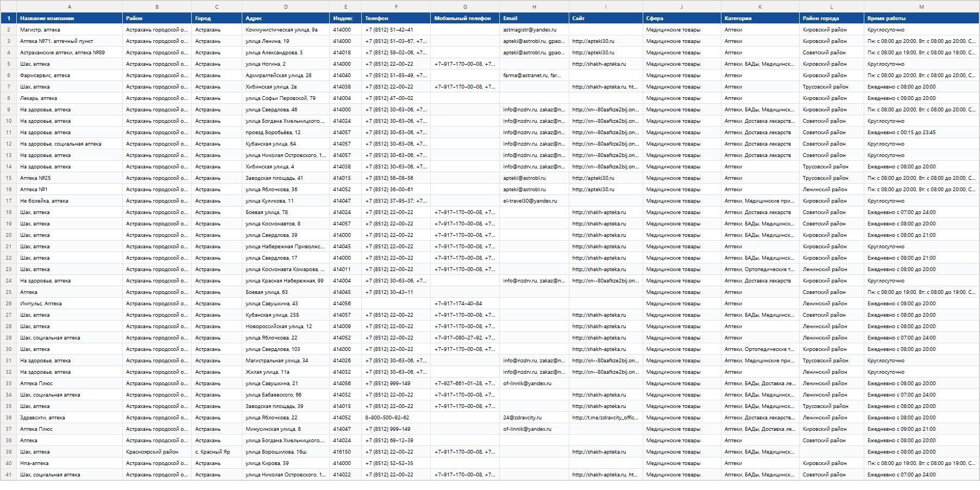Click email "el-travel30@yandex.ru"
This screenshot has height=490, width=980.
[535, 201]
